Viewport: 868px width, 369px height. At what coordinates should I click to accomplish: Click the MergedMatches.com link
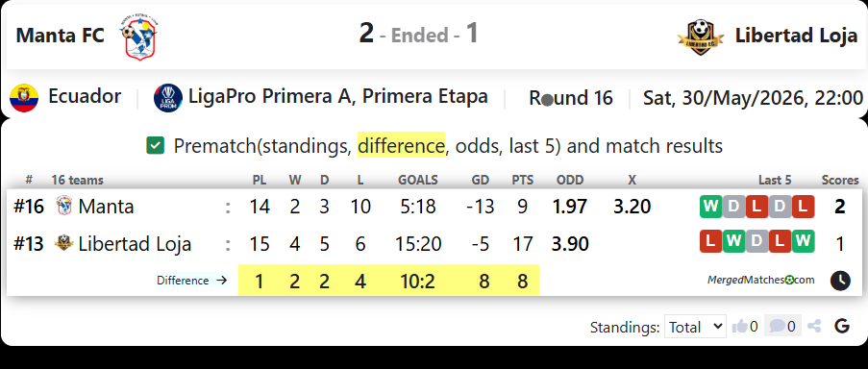coord(760,280)
